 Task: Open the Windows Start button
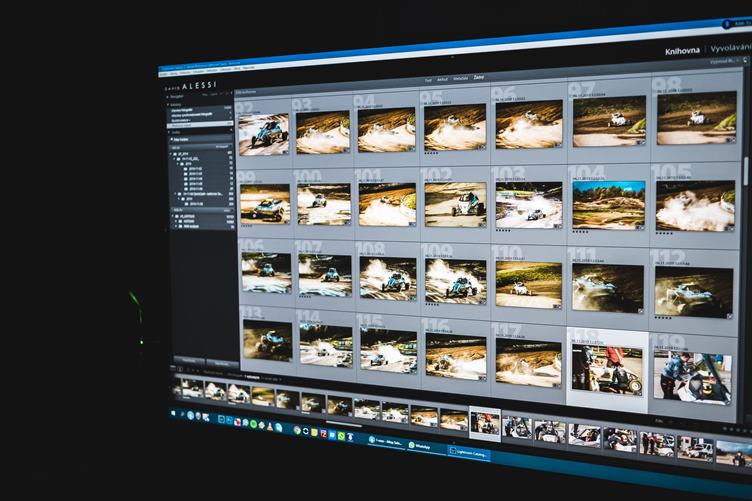click(x=174, y=413)
